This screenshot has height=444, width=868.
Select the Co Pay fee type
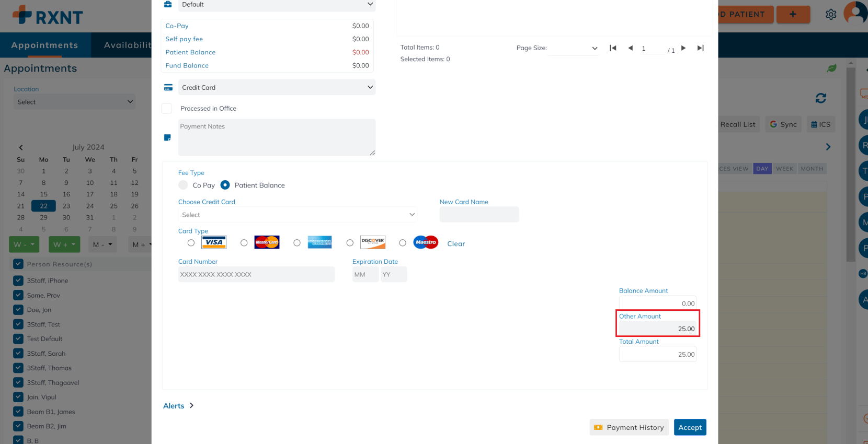click(x=184, y=185)
